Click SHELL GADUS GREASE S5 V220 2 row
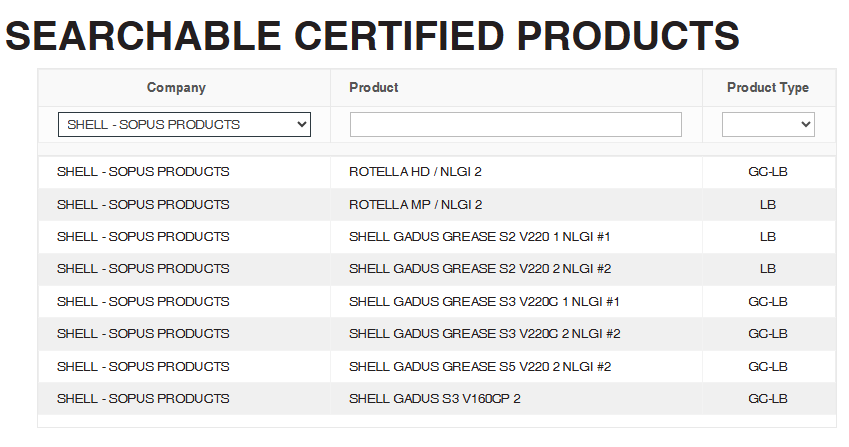This screenshot has width=849, height=447. point(479,367)
